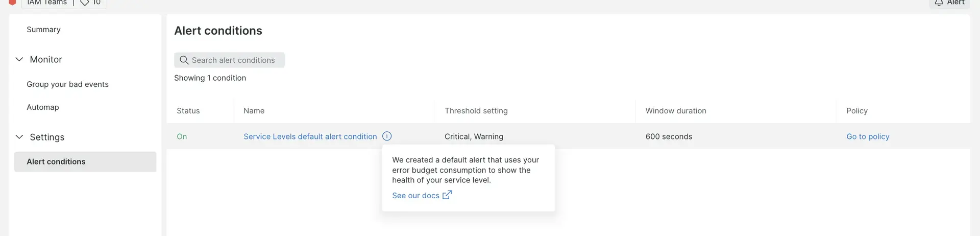Open Automap from the sidebar
The image size is (980, 236).
43,107
